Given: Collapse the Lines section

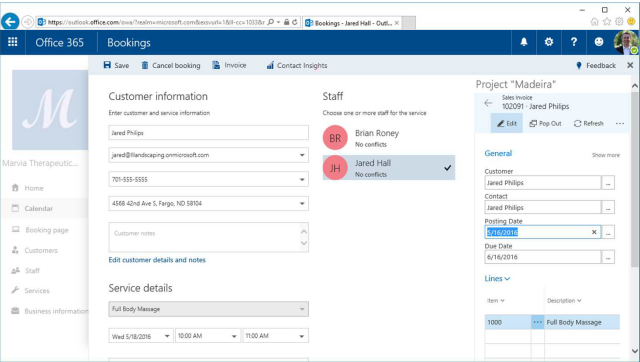Looking at the screenshot, I should click(x=497, y=279).
